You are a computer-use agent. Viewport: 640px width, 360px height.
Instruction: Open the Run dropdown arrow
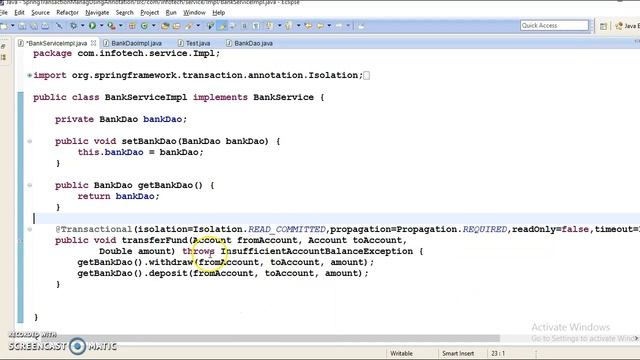102,26
